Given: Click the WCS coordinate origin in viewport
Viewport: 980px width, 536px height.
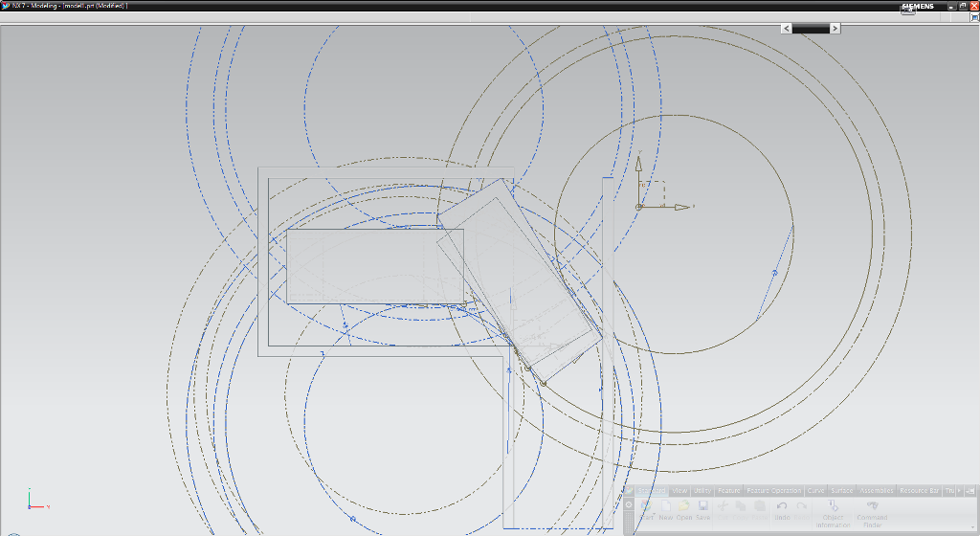Looking at the screenshot, I should [x=638, y=207].
